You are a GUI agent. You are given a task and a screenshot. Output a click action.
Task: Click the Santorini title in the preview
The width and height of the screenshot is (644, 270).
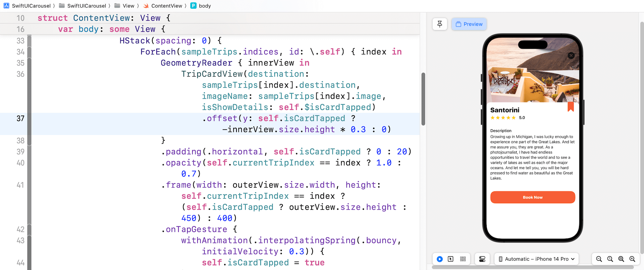[505, 110]
